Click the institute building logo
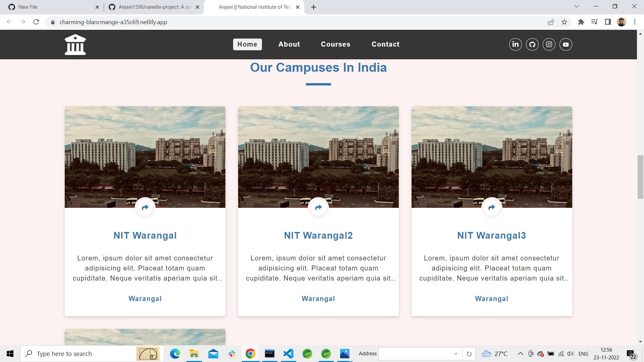644x362 pixels. [x=75, y=45]
